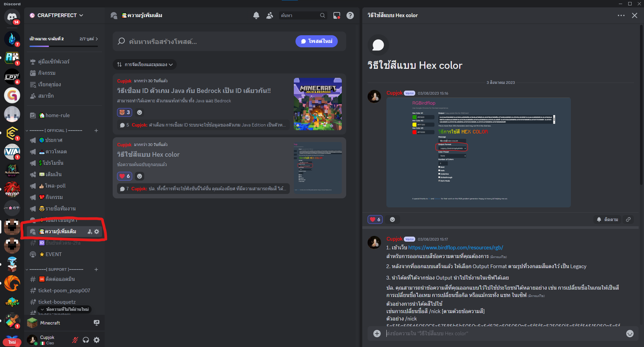The height and width of the screenshot is (347, 644).
Task: Copy thread link icon next to ติดตาม
Action: [x=628, y=219]
